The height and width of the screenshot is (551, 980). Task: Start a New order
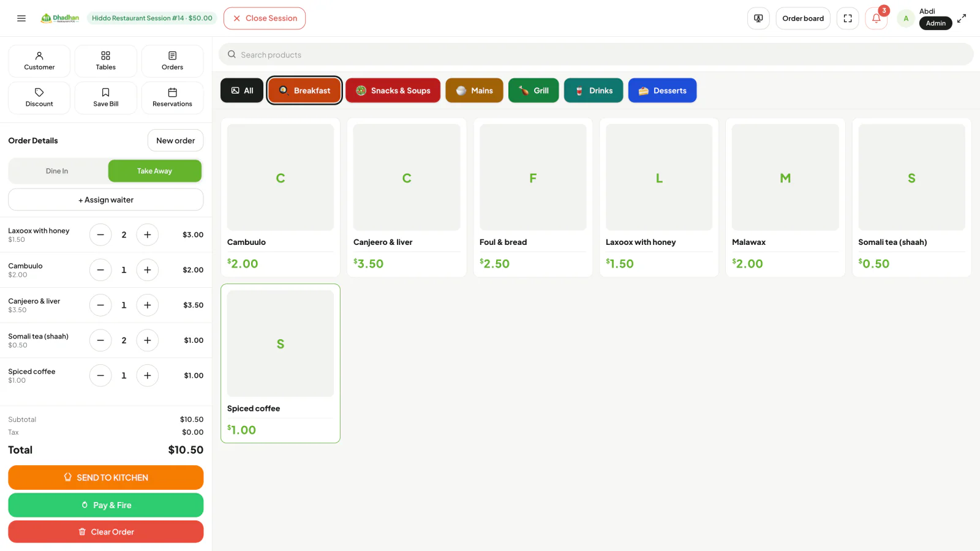pos(176,141)
